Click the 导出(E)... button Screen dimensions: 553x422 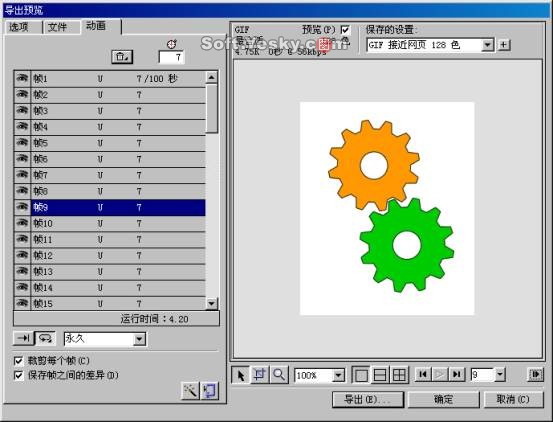(368, 399)
